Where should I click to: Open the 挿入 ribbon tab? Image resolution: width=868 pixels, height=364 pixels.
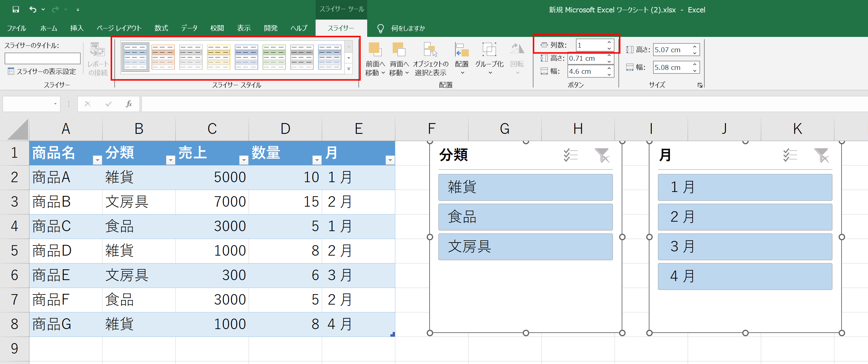click(76, 28)
